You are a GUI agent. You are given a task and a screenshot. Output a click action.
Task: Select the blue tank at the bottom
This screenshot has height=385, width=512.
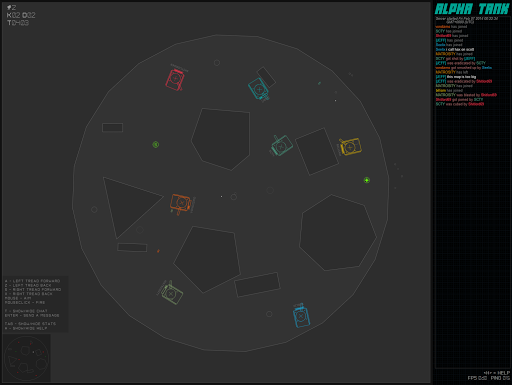301,316
